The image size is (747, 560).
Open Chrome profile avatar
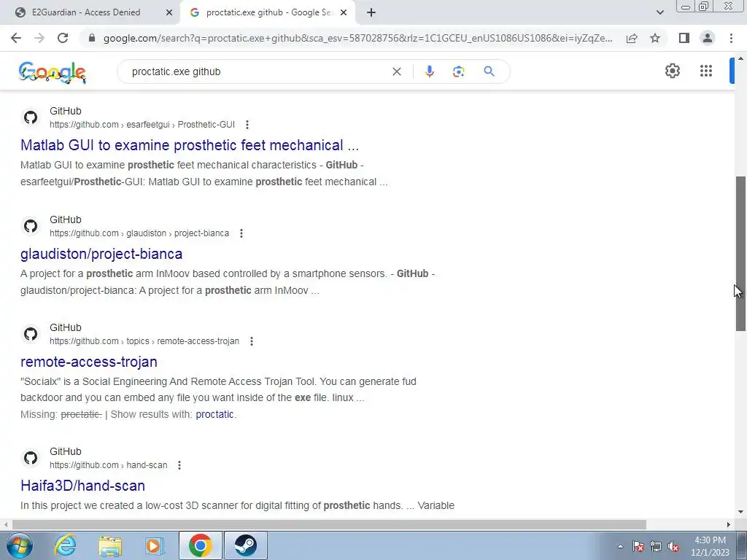708,38
